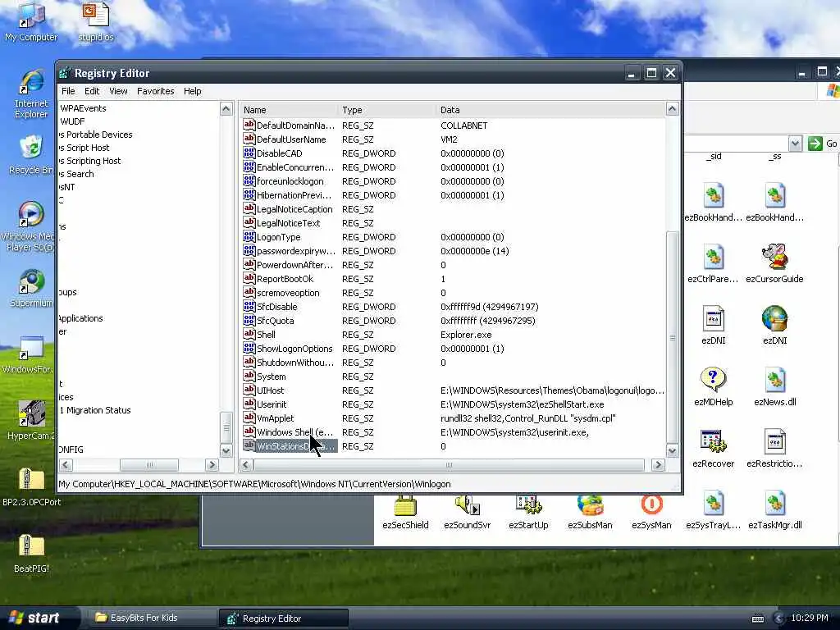Open address bar dropdown in EasyBits window
The image size is (840, 630).
tap(794, 144)
